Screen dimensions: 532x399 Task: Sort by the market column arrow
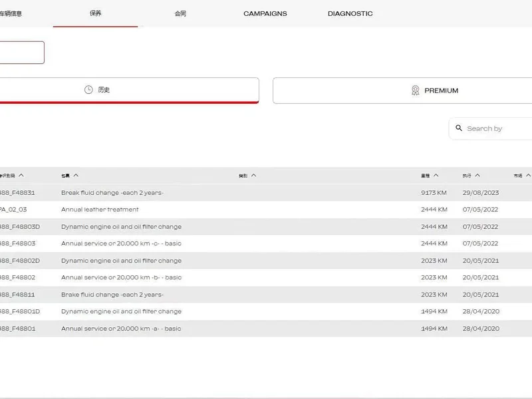pyautogui.click(x=528, y=176)
